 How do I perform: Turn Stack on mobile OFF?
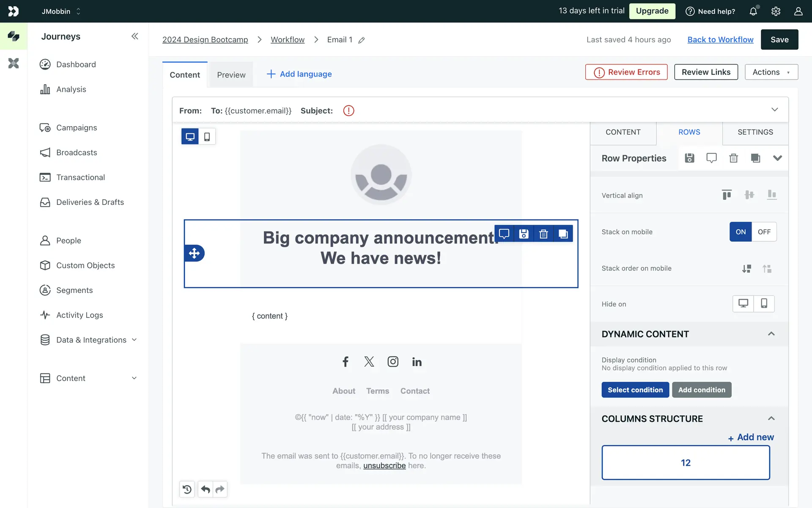click(x=764, y=232)
